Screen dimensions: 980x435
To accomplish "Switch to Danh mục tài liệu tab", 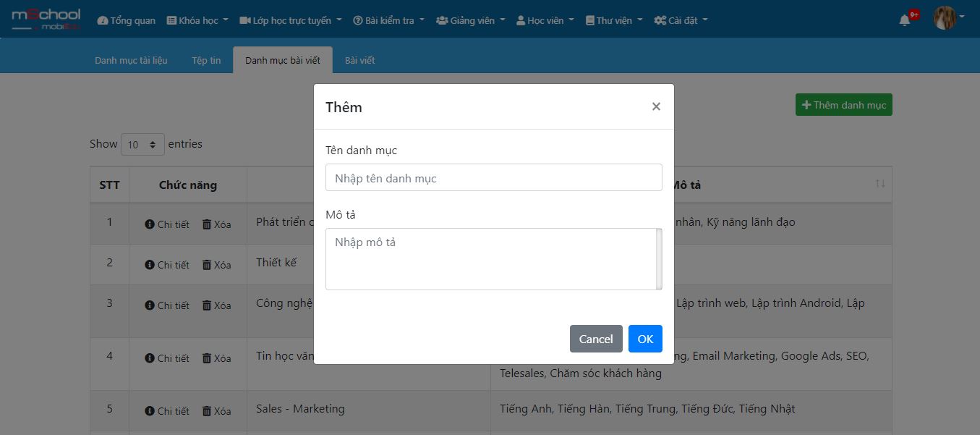I will 131,60.
